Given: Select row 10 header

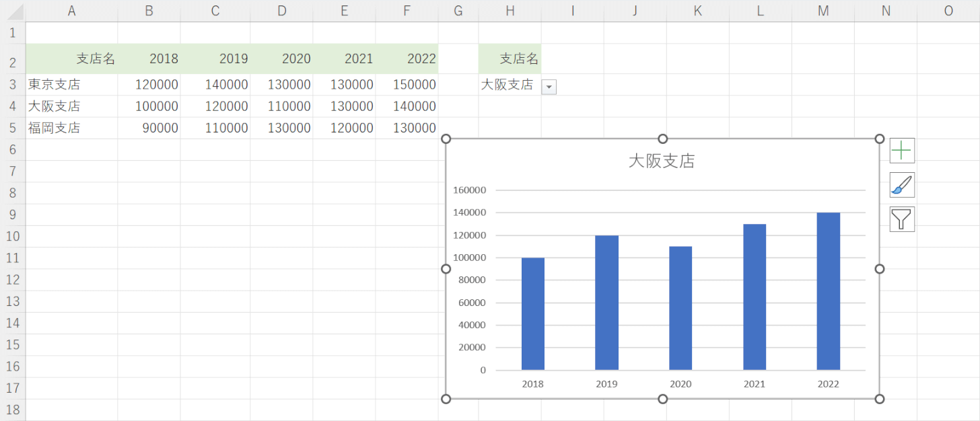Looking at the screenshot, I should coord(13,236).
